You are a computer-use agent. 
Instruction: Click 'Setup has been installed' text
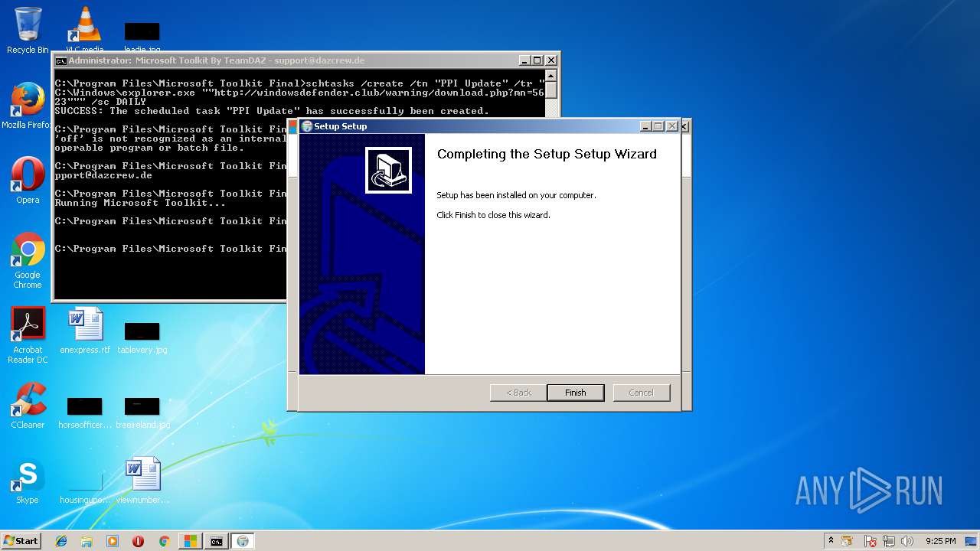tap(516, 195)
